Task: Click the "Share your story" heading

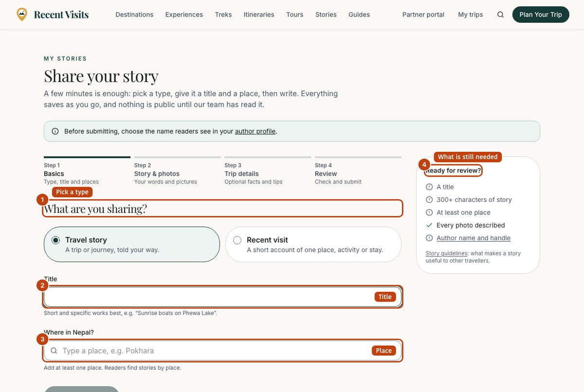Action: pos(101,76)
